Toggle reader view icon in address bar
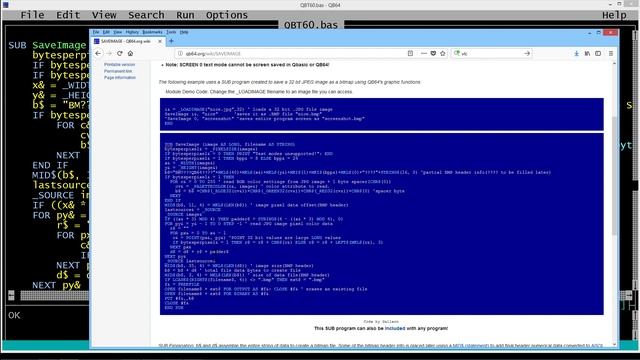The width and height of the screenshot is (640, 360). point(410,53)
